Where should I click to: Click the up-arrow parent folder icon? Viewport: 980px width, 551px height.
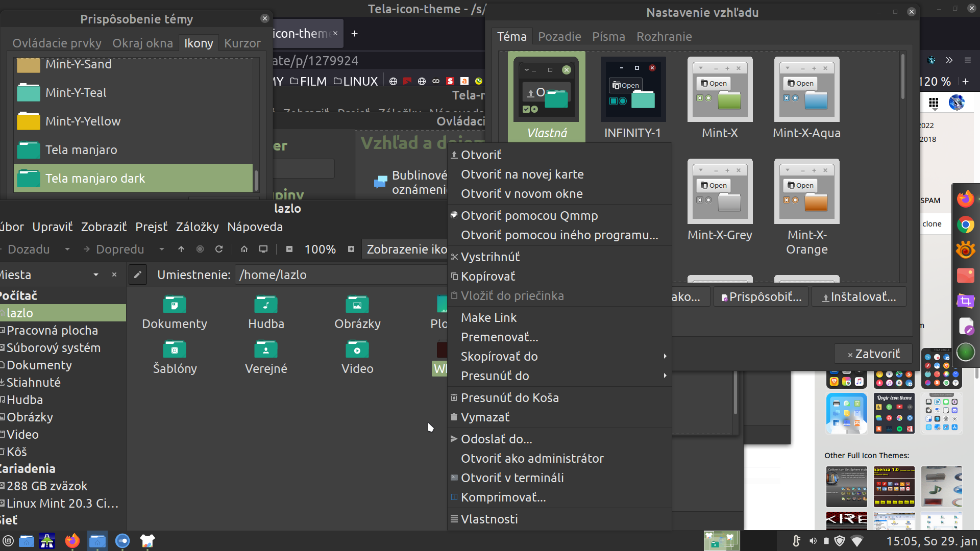(x=181, y=249)
